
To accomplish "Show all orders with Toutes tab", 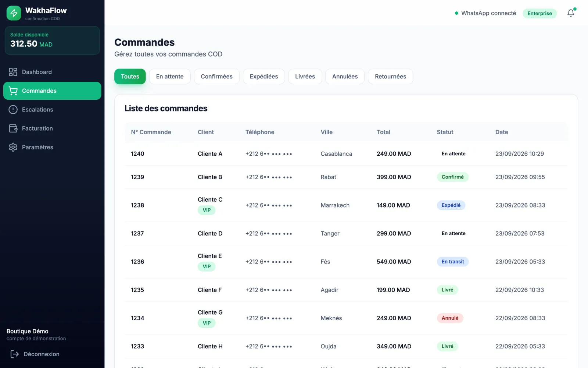I will coord(130,77).
